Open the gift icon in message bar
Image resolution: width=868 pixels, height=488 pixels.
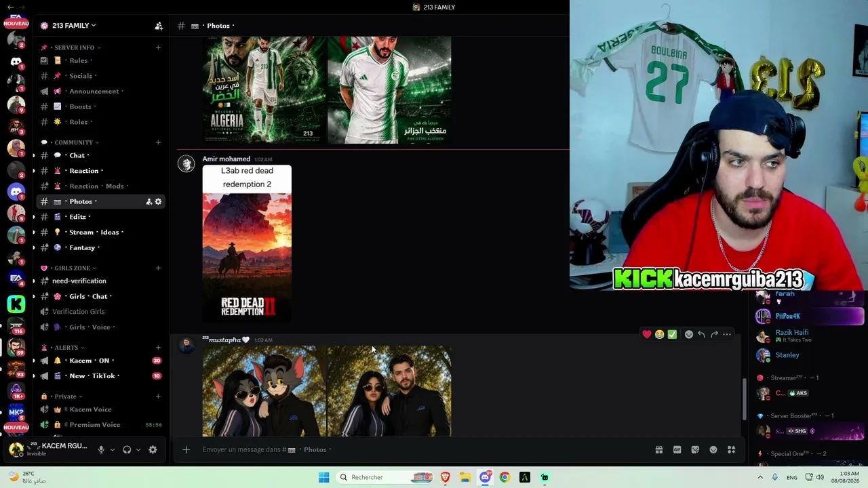click(658, 449)
